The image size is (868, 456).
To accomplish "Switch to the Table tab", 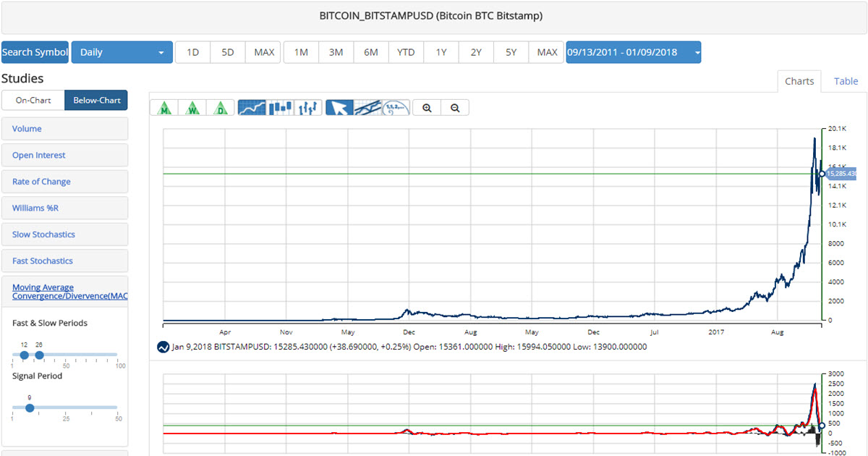I will (x=846, y=81).
